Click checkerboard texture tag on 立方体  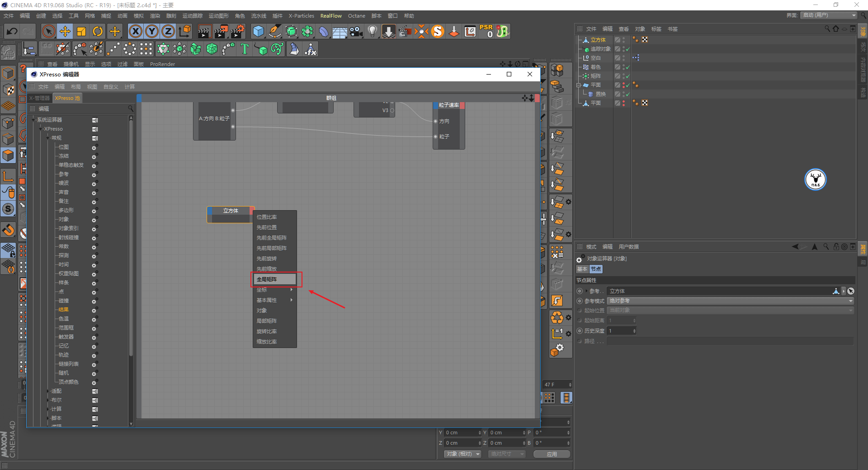point(645,40)
